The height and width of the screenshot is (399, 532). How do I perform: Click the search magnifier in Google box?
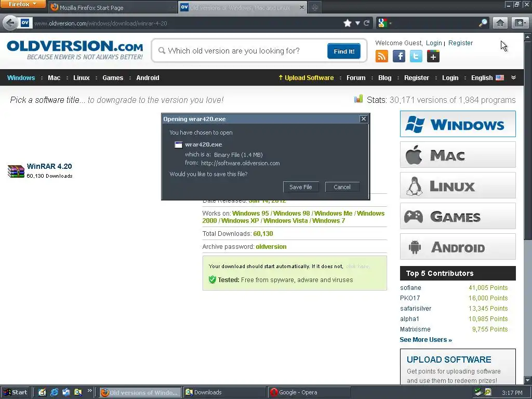click(483, 23)
